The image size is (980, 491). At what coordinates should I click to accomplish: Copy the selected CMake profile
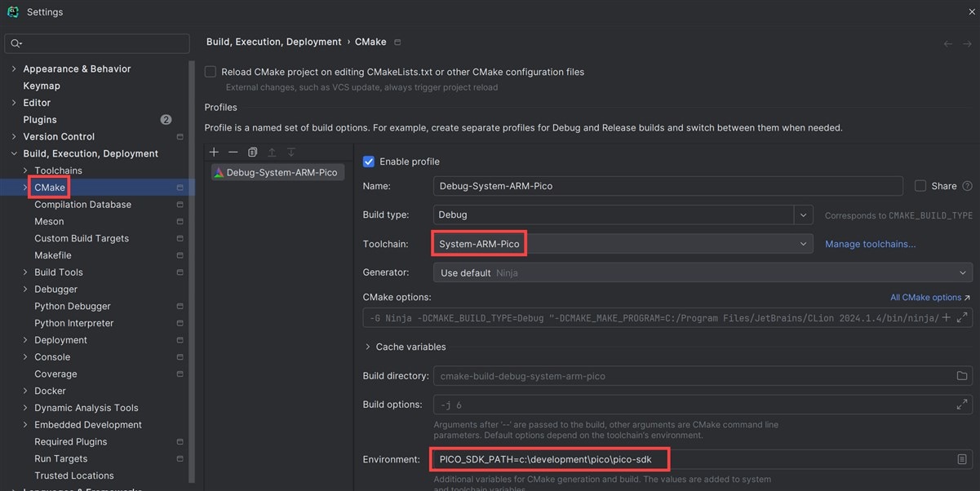tap(253, 152)
